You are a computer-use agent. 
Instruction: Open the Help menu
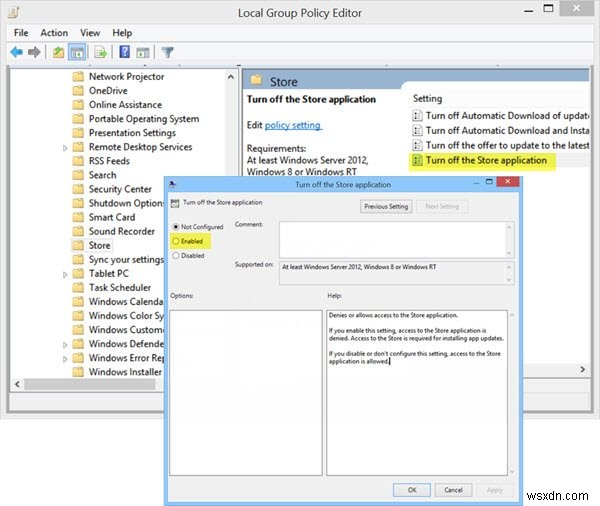click(x=122, y=33)
